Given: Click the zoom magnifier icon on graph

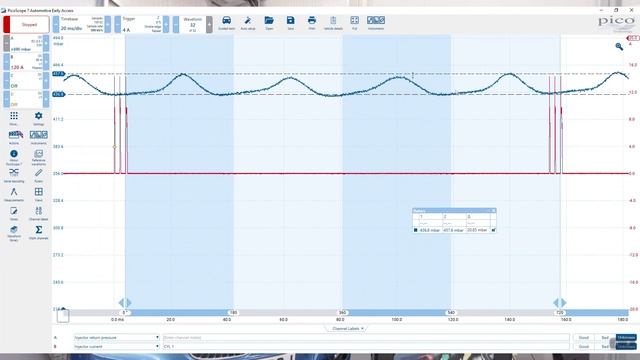Looking at the screenshot, I should point(619,47).
